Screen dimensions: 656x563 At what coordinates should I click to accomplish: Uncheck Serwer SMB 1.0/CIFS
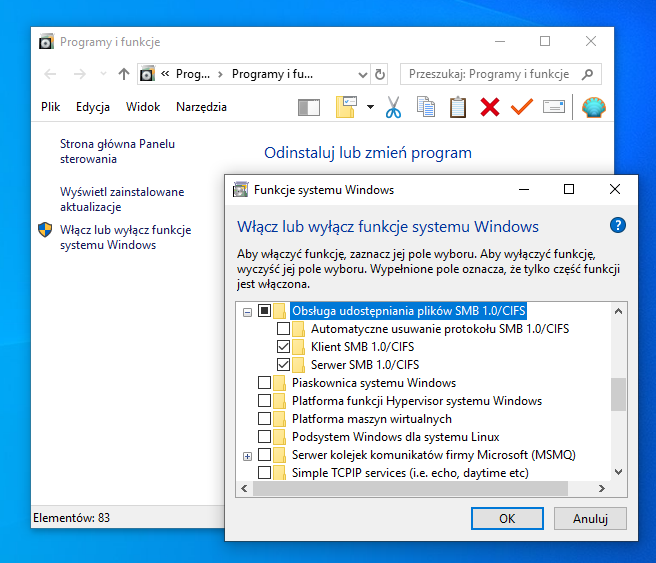point(283,365)
